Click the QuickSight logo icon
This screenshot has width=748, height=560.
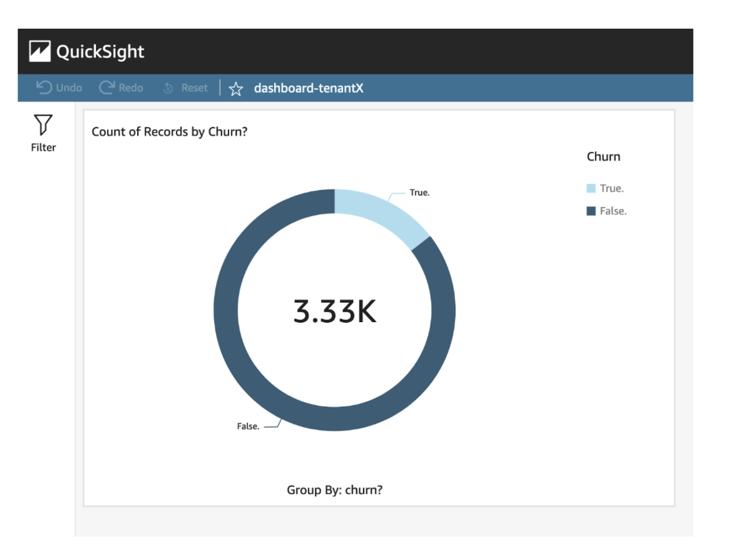(x=40, y=51)
